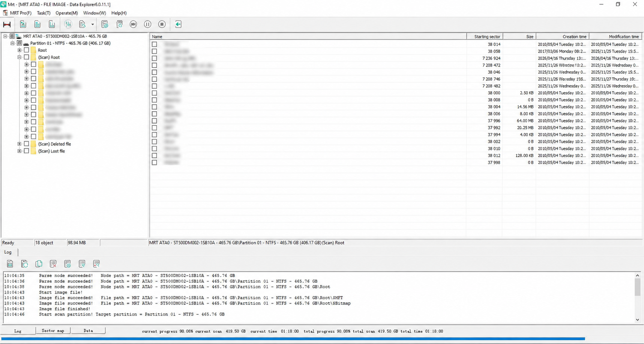Click the save log file icon
The image size is (644, 344).
[x=10, y=264]
